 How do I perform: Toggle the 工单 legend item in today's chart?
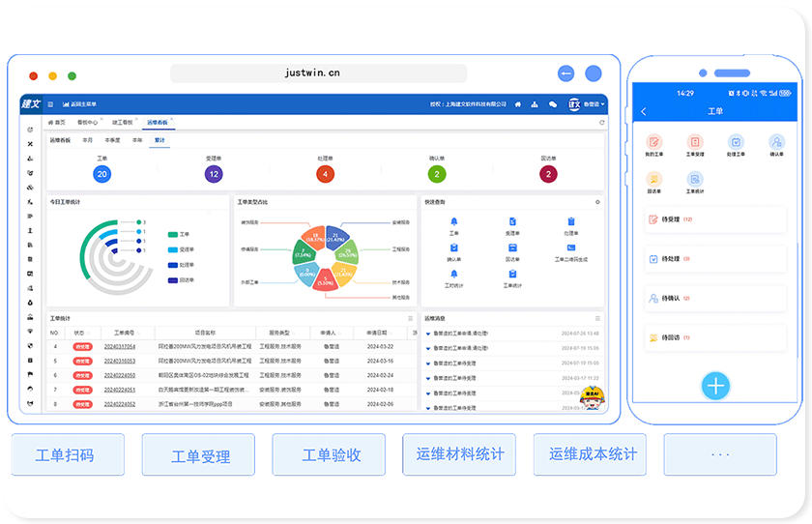tap(179, 234)
